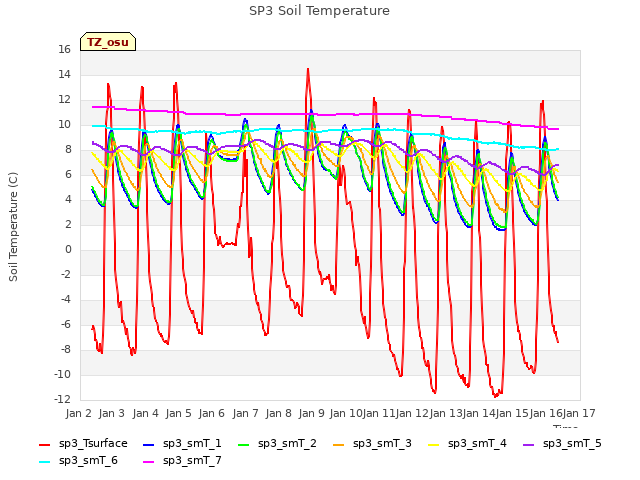The width and height of the screenshot is (640, 480).
Task: Select the sp3_smT_5 legend label
Action: click(x=572, y=444)
